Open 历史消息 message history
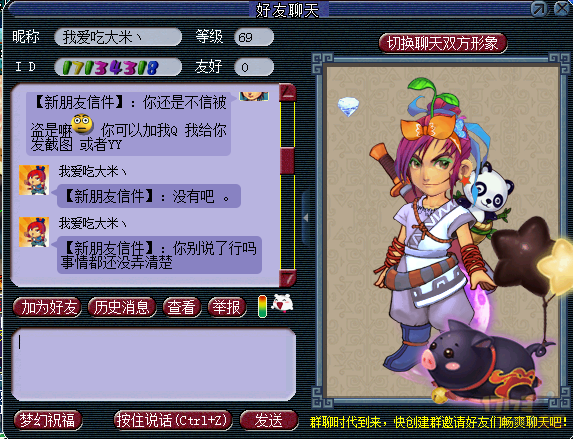The image size is (573, 439). click(x=122, y=307)
